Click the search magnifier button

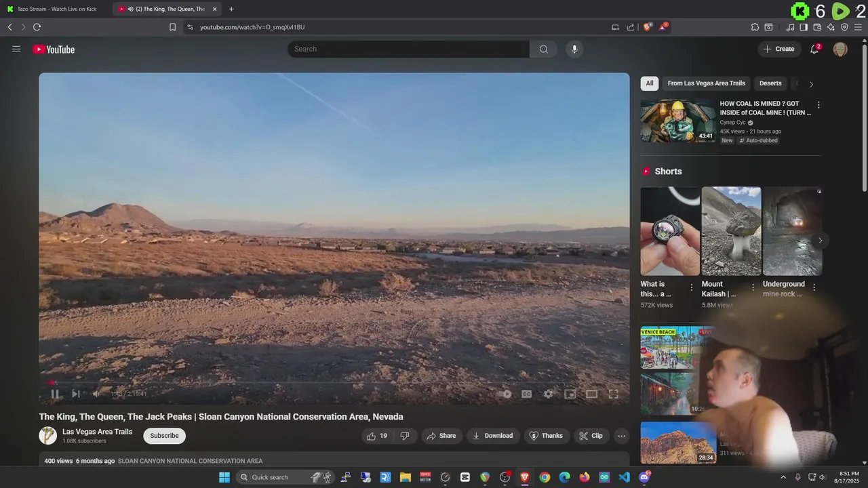(544, 49)
